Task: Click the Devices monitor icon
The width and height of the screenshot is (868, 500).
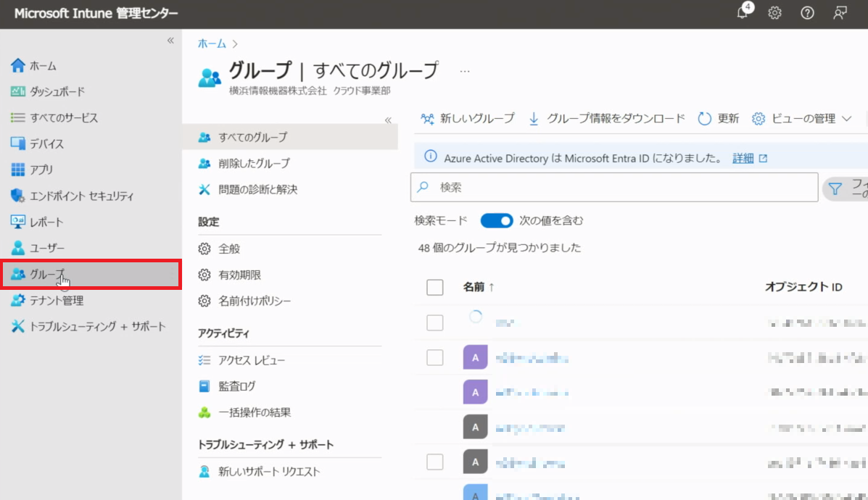Action: 17,143
